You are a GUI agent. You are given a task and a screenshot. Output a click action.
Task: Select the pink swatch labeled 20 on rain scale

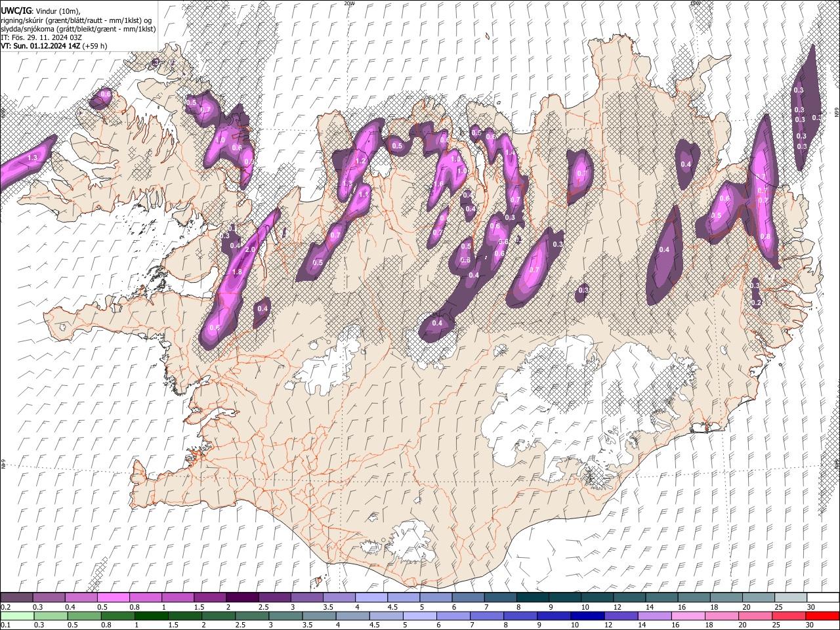click(x=755, y=616)
